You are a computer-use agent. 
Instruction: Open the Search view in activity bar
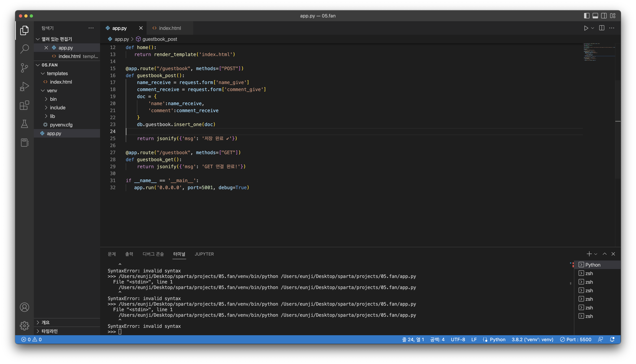(x=24, y=49)
